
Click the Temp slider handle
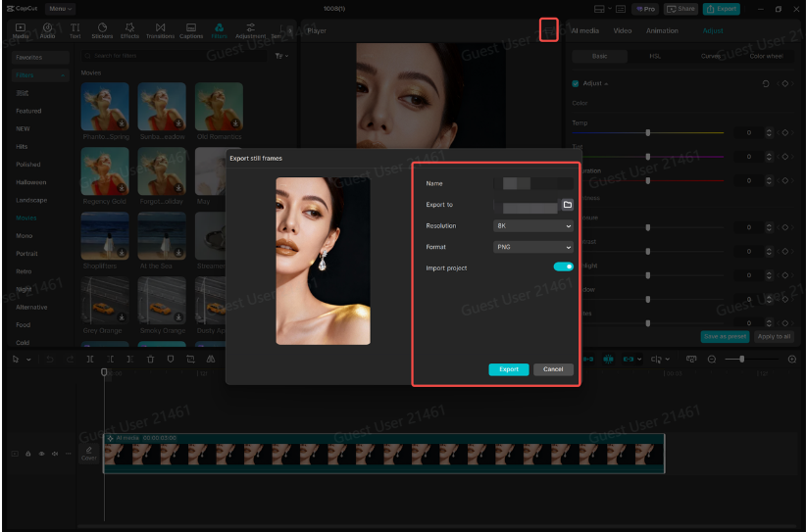tap(648, 132)
